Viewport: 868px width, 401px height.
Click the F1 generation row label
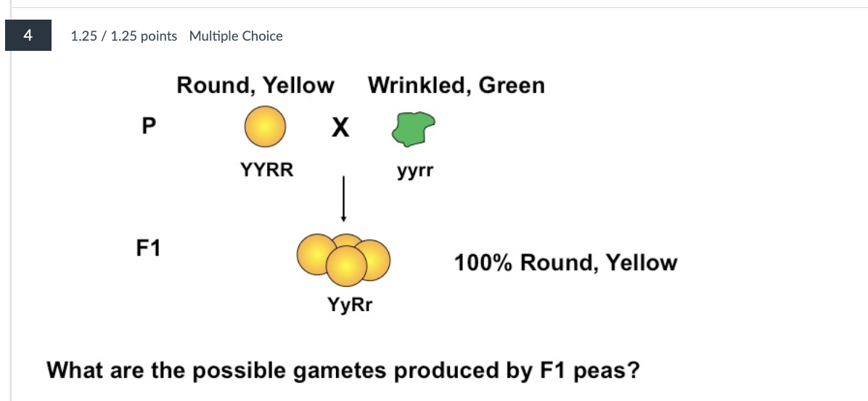(148, 248)
